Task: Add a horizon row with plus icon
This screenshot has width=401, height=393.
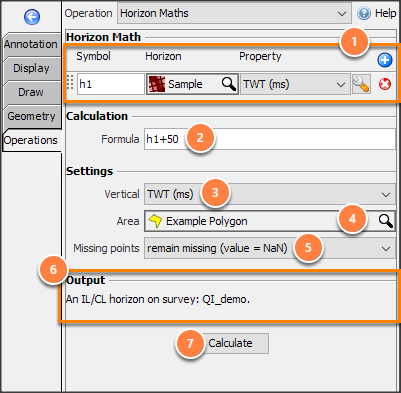Action: [385, 60]
